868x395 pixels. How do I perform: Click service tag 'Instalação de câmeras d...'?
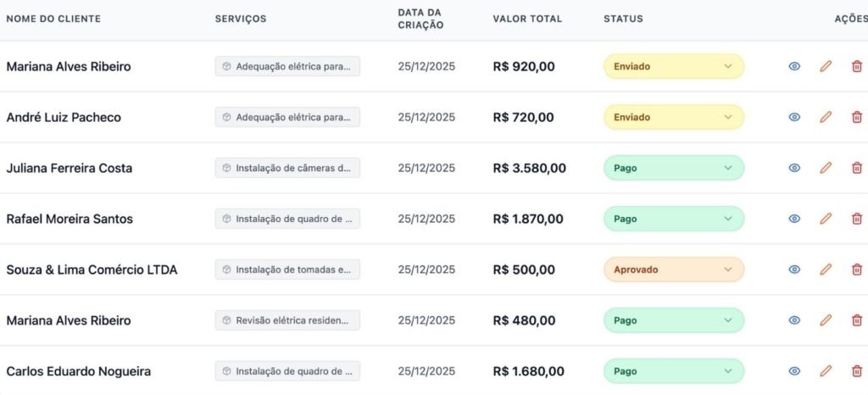point(287,168)
